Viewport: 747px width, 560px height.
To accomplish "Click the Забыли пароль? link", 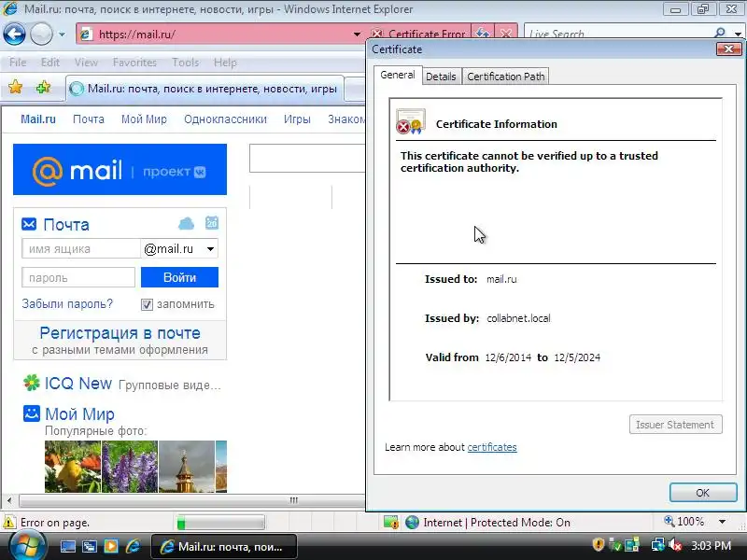I will point(67,304).
